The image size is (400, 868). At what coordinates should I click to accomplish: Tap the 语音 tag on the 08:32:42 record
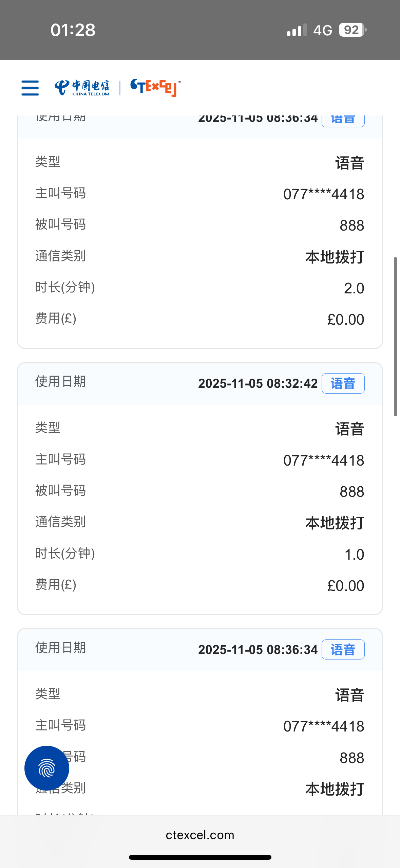pos(343,383)
